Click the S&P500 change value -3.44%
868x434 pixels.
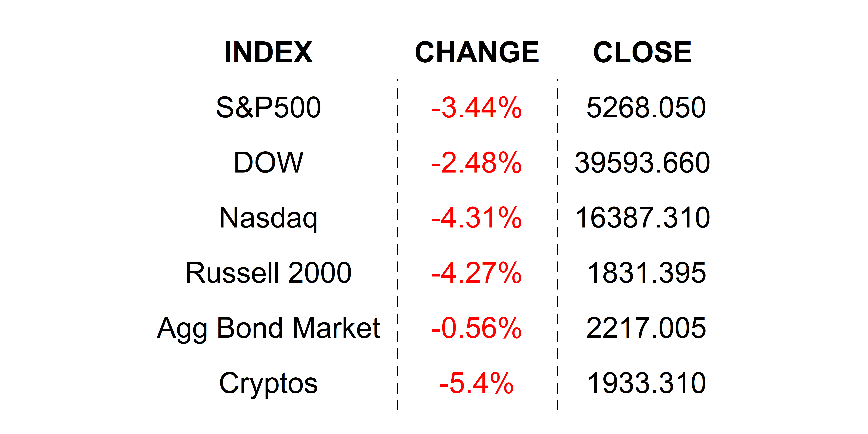pos(477,108)
